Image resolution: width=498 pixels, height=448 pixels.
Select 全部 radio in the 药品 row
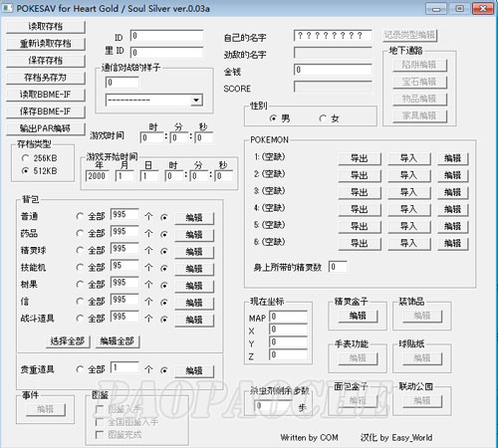click(80, 234)
